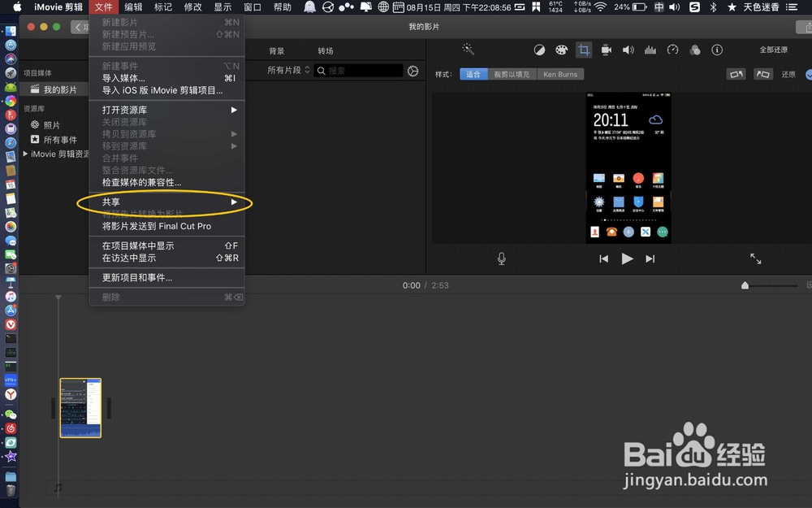The image size is (812, 508).
Task: Click the search field in media browser
Action: 358,71
